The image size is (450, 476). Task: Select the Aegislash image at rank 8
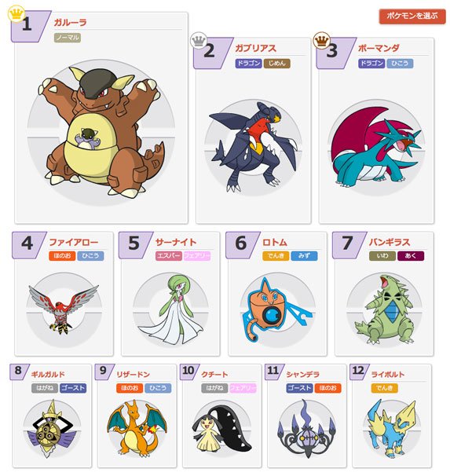pyautogui.click(x=52, y=428)
